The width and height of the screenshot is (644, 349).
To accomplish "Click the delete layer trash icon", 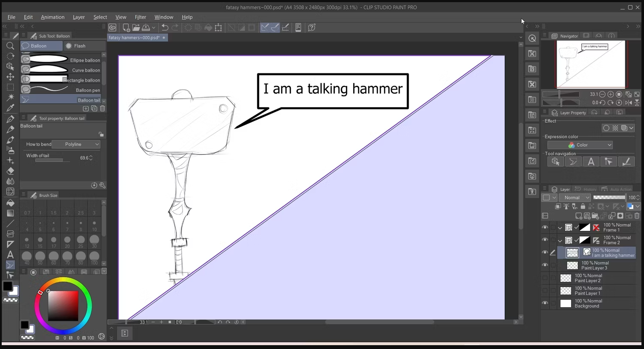I will (x=637, y=215).
